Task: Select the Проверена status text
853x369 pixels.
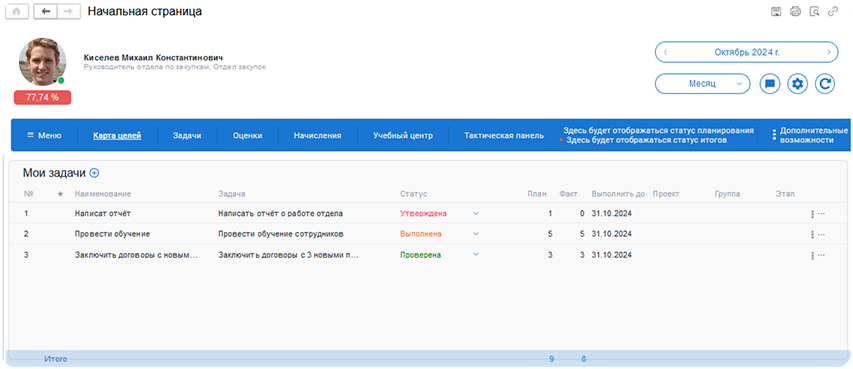Action: click(x=421, y=254)
